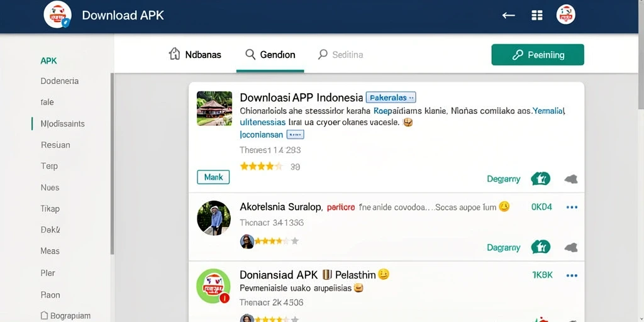The image size is (644, 322).
Task: Click the page scrollbar at right edge
Action: pos(641,55)
